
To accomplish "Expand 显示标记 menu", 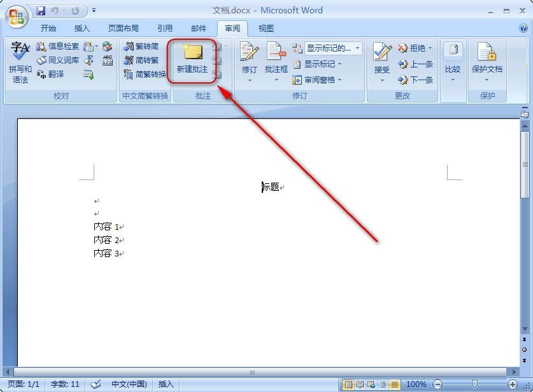I will pos(317,64).
